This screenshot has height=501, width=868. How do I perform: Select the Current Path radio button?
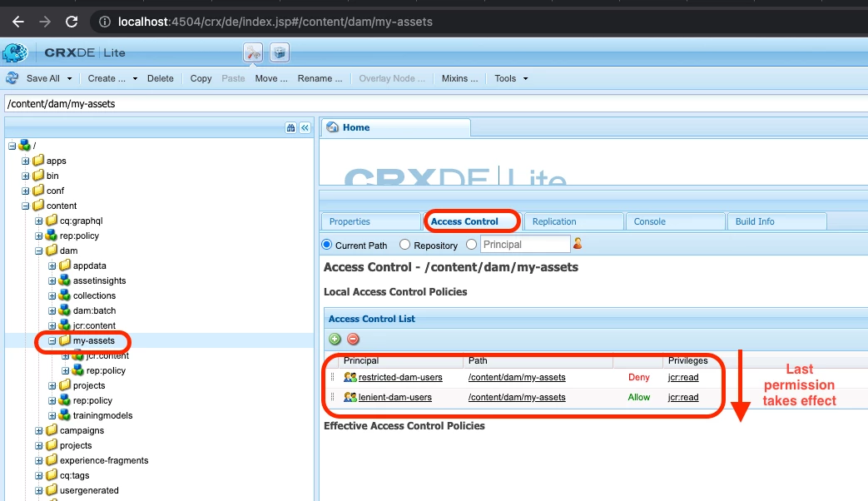[x=326, y=244]
